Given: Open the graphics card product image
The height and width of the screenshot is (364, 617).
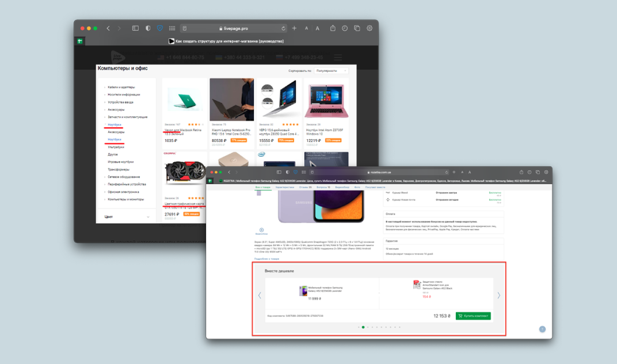Looking at the screenshot, I should click(185, 173).
